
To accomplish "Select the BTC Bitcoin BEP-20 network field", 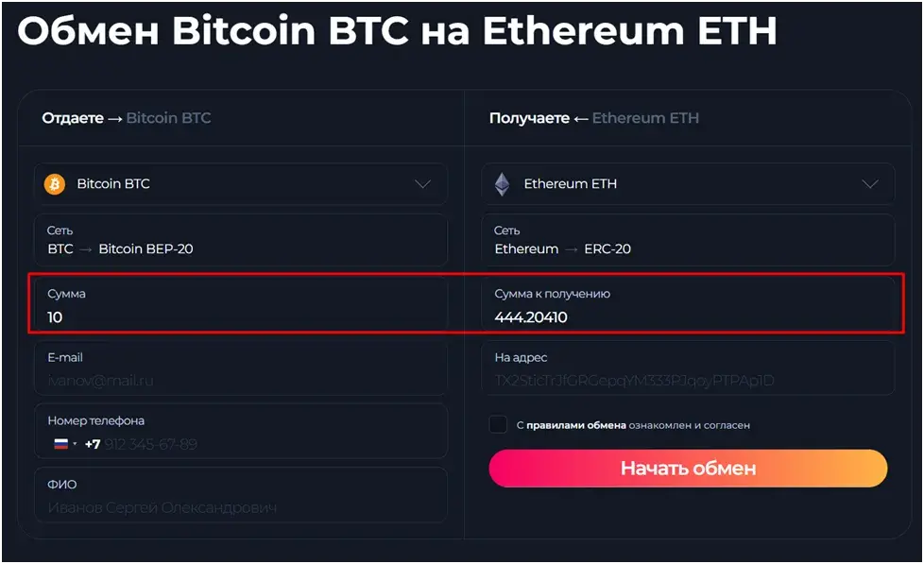I will coord(241,240).
